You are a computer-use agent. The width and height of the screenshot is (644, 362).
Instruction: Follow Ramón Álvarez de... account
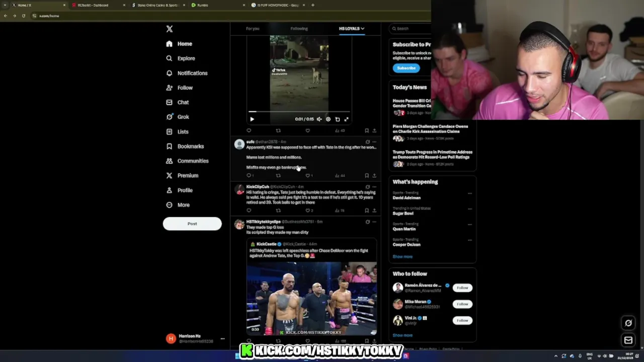point(462,288)
